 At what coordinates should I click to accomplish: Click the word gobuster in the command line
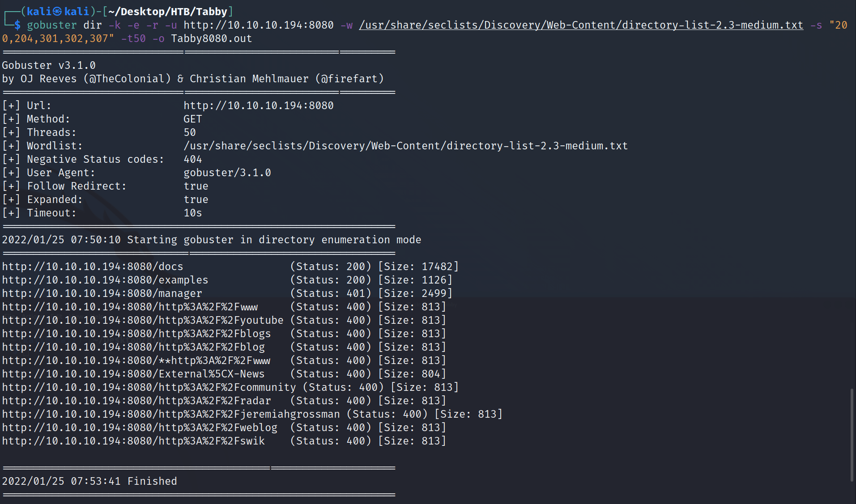pyautogui.click(x=51, y=25)
